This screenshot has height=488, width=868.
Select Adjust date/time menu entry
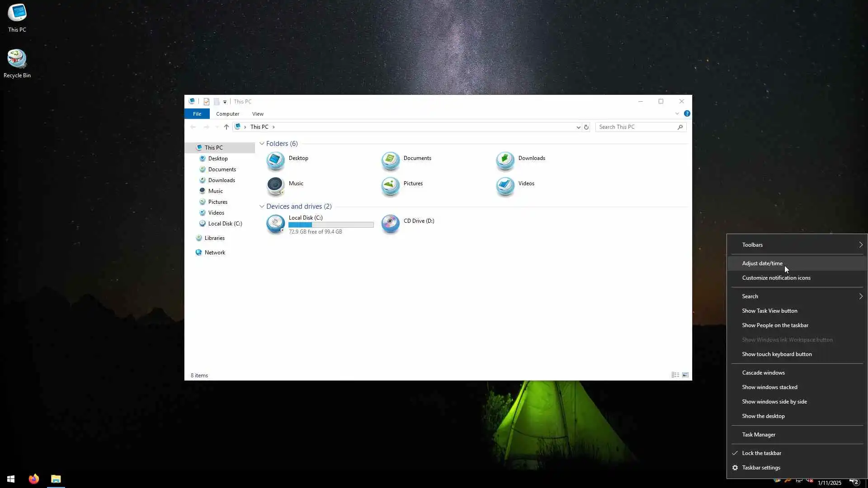[x=762, y=263]
